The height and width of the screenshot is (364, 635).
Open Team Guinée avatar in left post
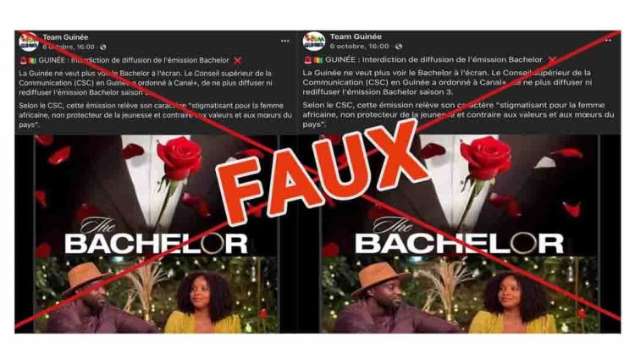click(x=29, y=41)
